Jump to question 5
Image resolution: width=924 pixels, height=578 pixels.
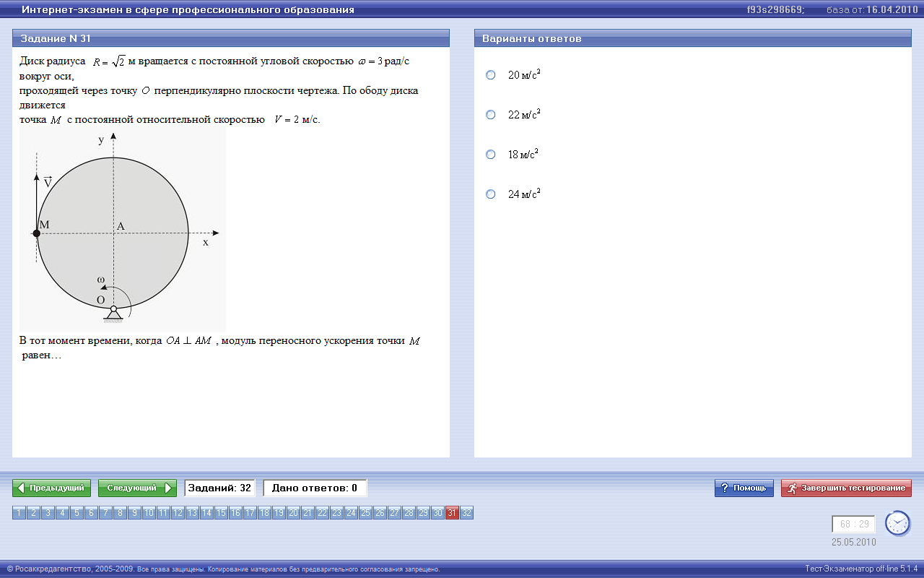(x=77, y=513)
